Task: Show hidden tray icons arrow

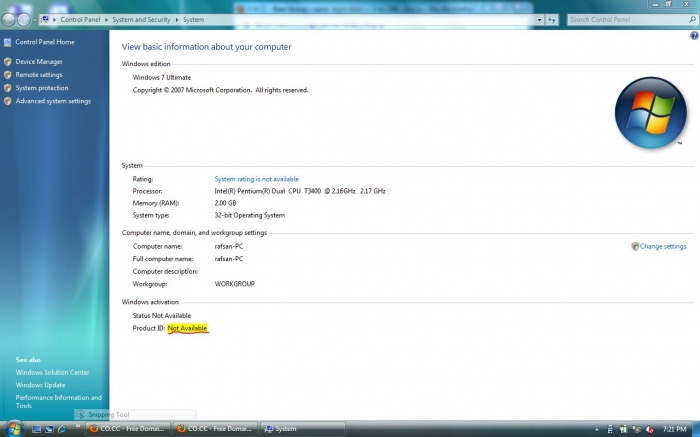Action: pyautogui.click(x=597, y=429)
